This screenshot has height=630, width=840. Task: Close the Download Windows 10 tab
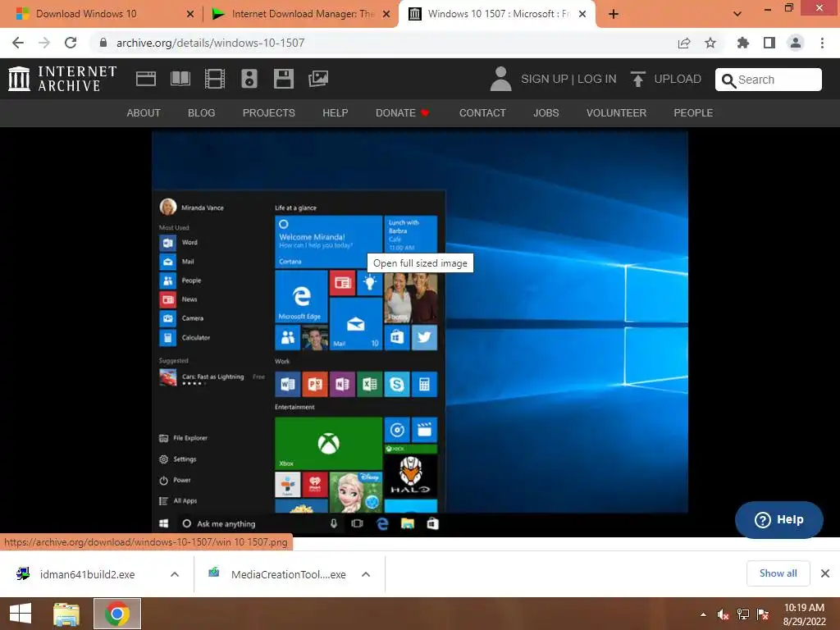click(x=190, y=14)
